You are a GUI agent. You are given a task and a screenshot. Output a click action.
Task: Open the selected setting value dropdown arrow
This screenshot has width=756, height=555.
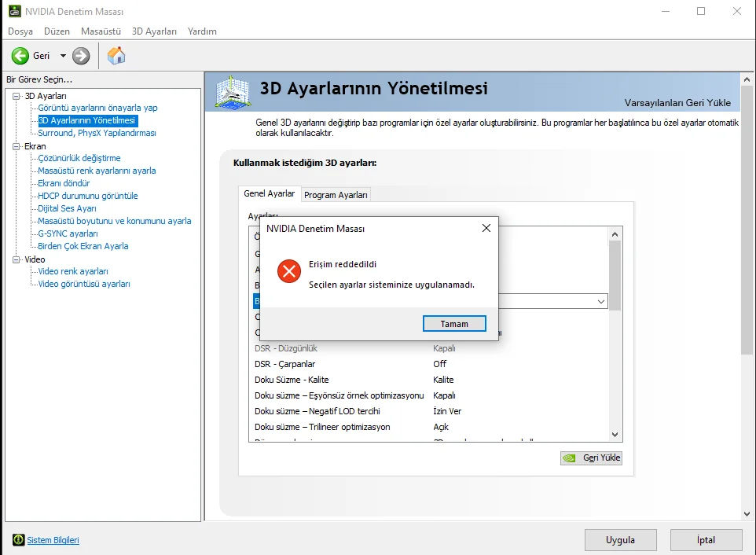pos(600,301)
